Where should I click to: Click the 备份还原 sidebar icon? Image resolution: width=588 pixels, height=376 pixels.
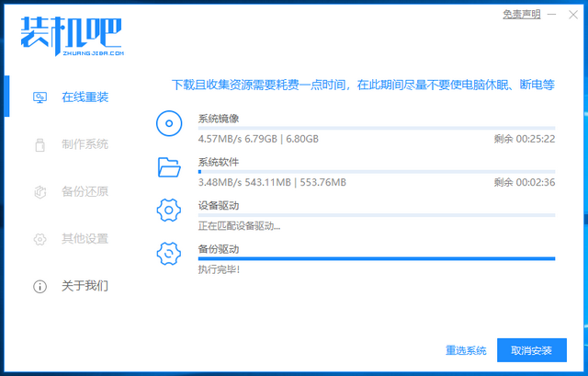40,191
